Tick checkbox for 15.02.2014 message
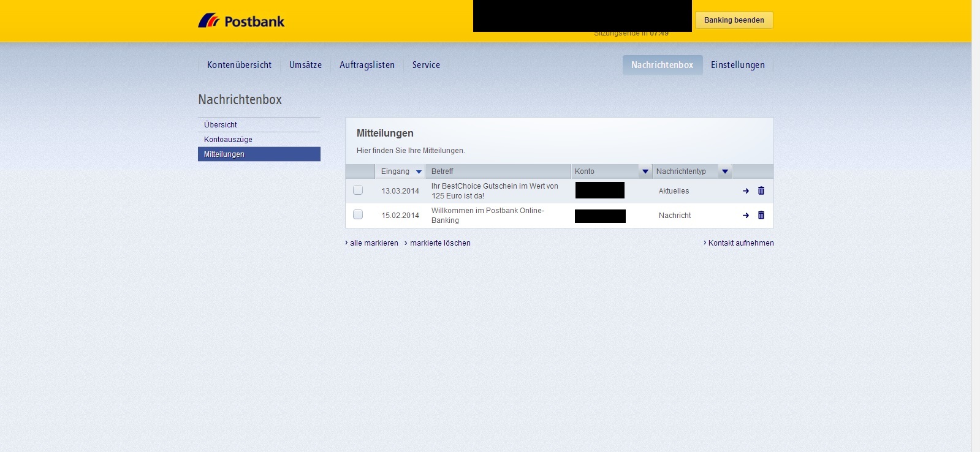Viewport: 980px width, 452px height. coord(358,214)
